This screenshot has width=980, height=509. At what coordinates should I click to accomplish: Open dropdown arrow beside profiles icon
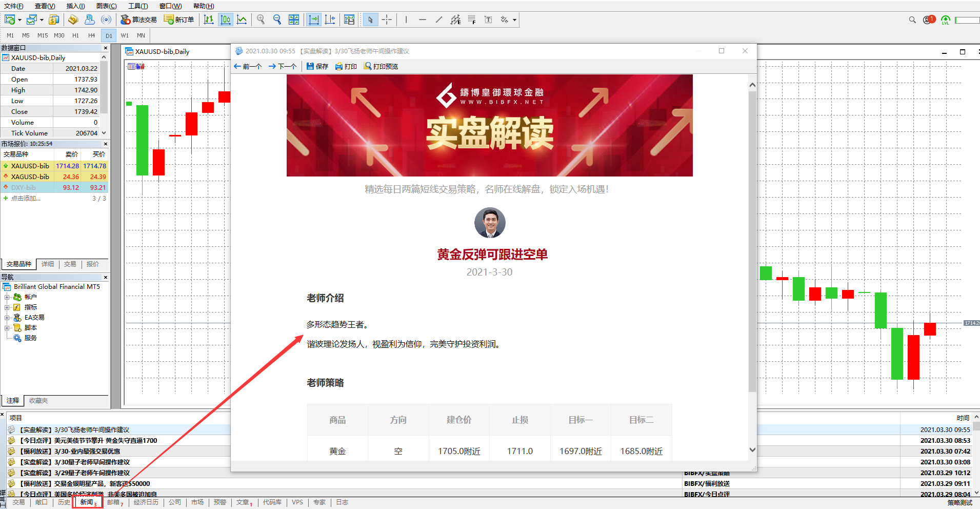(x=42, y=20)
